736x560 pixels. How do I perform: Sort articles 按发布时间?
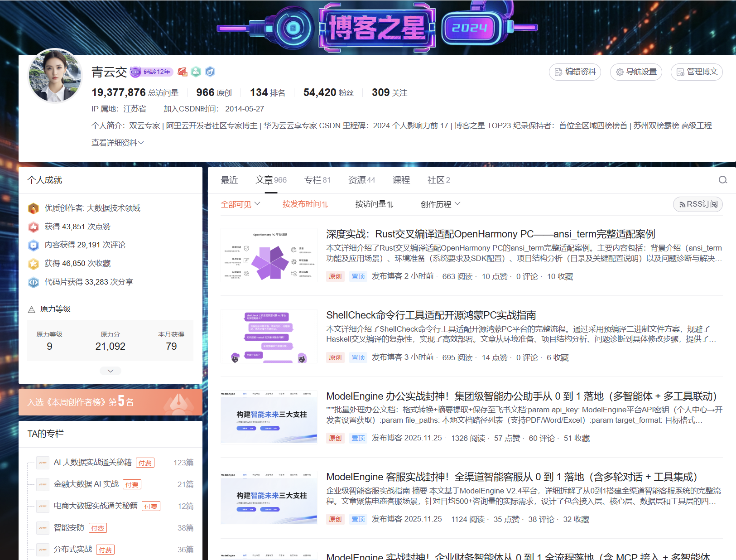305,204
